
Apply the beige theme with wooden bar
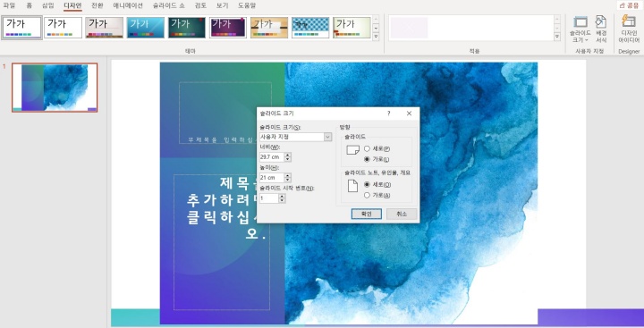(105, 28)
